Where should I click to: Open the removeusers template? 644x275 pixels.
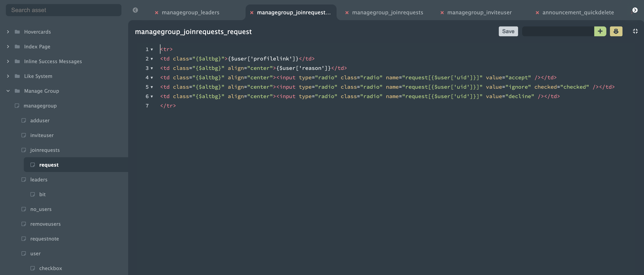coord(45,224)
